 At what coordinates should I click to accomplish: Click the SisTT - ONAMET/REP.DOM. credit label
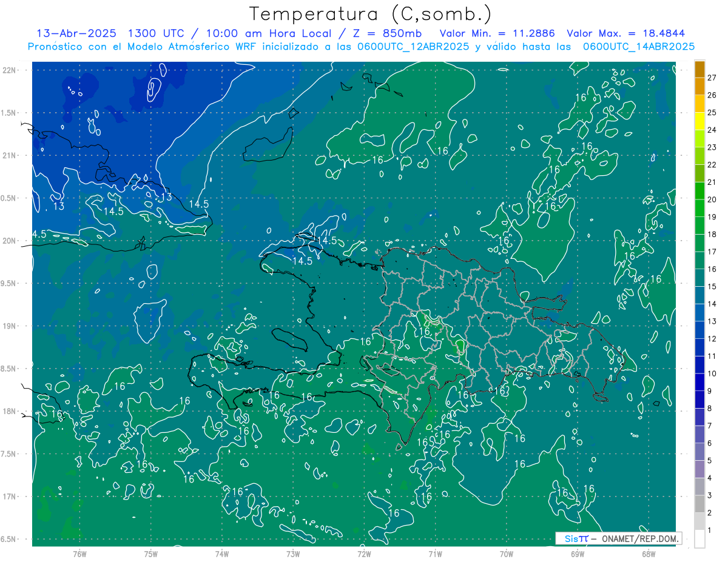(x=618, y=538)
